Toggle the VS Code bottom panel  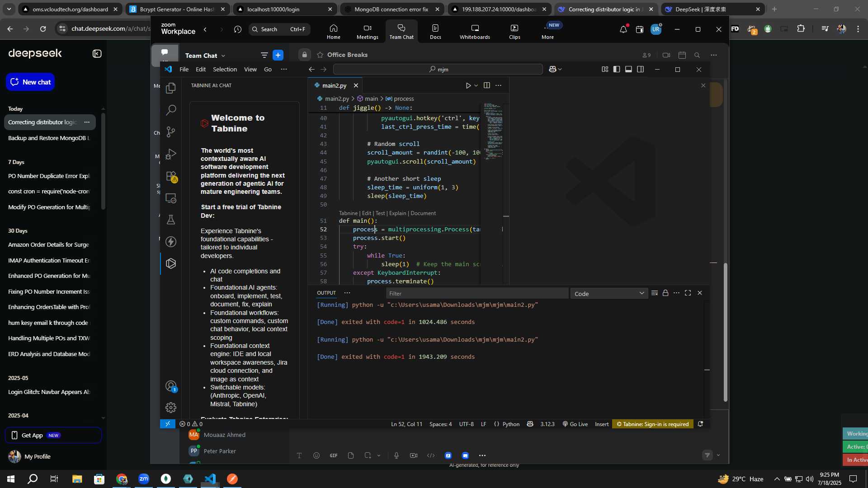628,69
